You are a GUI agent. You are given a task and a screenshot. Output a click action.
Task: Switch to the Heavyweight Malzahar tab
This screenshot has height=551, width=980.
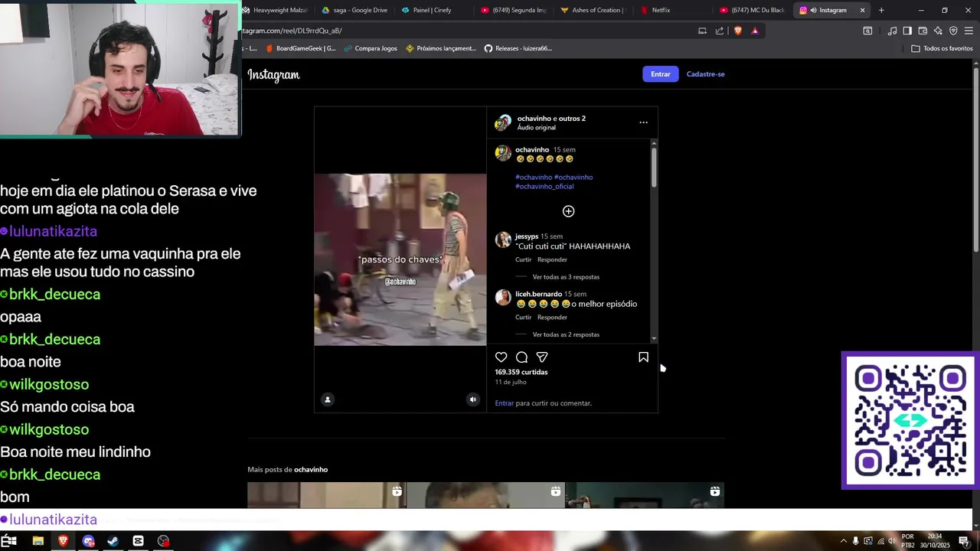(274, 10)
